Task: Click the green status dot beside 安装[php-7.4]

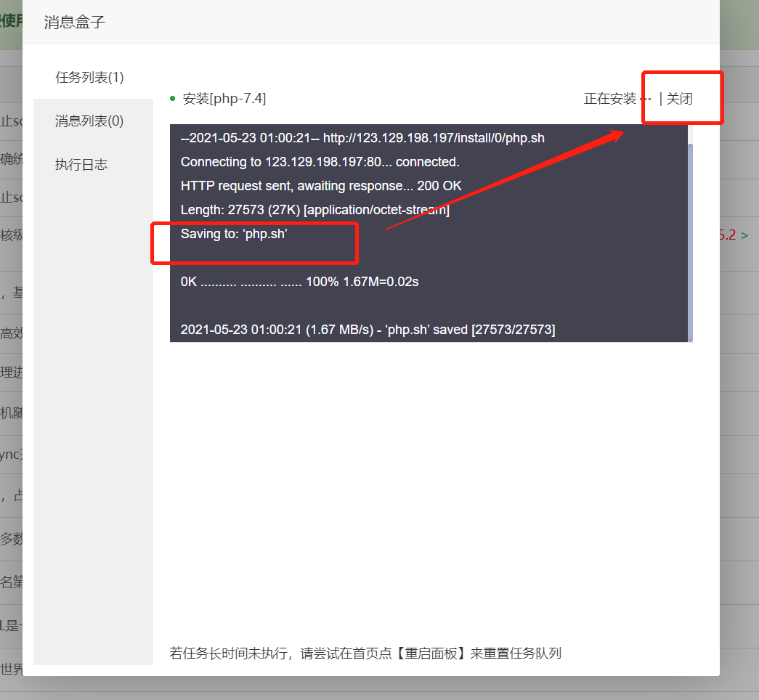Action: pyautogui.click(x=171, y=97)
